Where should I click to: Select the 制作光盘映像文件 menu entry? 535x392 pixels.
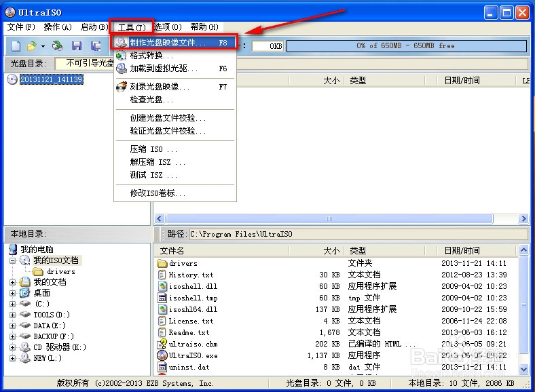coord(175,42)
